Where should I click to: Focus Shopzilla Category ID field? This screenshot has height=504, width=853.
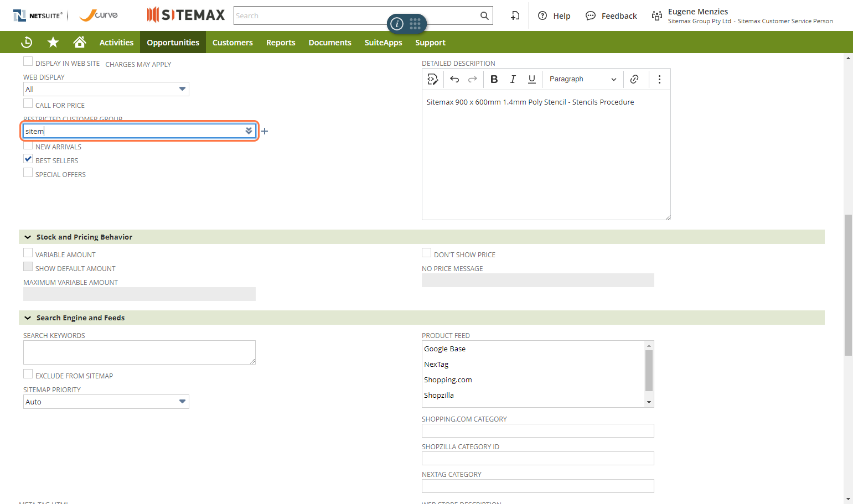[538, 458]
